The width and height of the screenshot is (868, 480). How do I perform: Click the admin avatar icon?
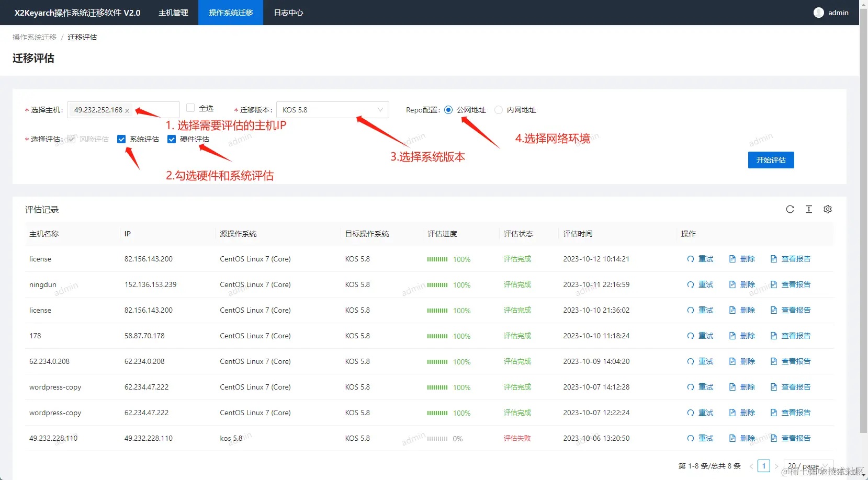818,12
